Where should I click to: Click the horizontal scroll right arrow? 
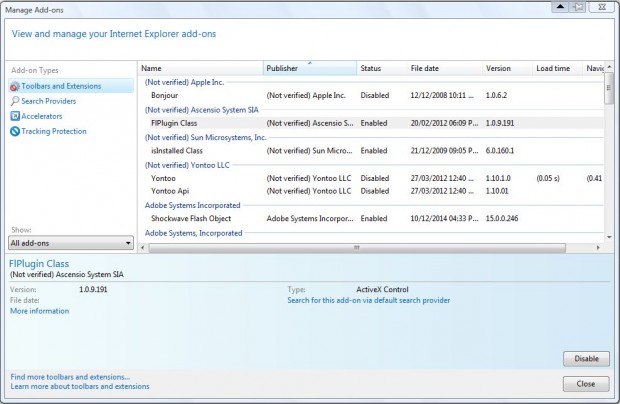pyautogui.click(x=598, y=247)
